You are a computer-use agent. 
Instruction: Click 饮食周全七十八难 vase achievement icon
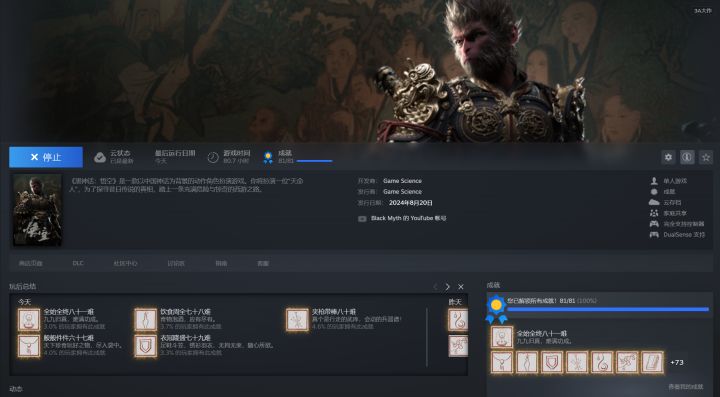(x=146, y=320)
